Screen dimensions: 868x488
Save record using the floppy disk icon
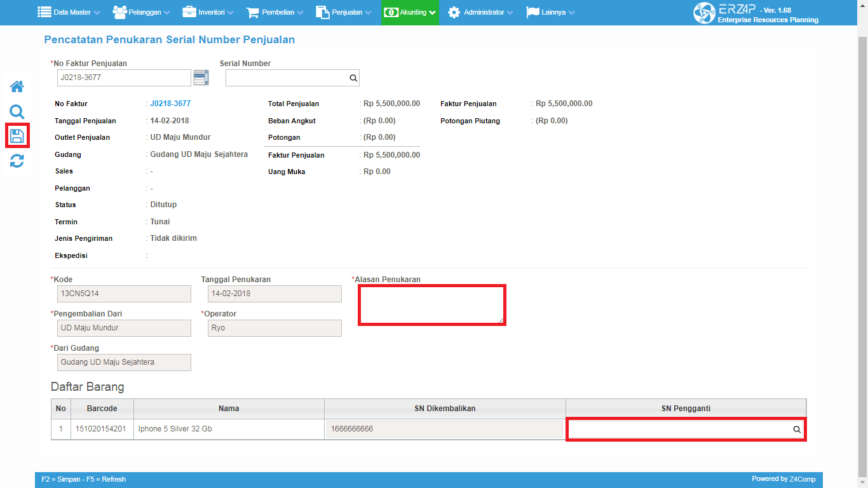coord(17,136)
